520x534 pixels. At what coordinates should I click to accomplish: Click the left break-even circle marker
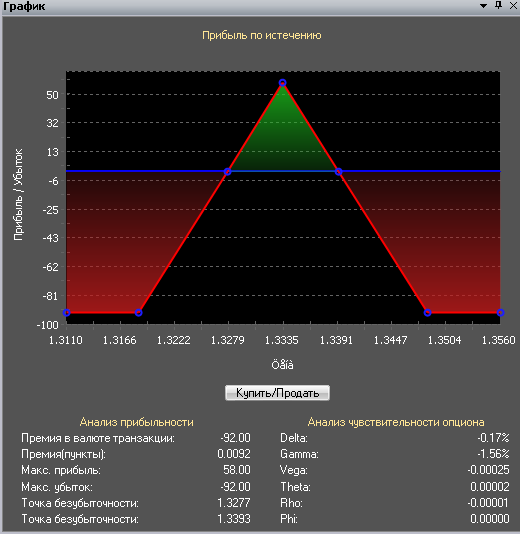(x=227, y=172)
